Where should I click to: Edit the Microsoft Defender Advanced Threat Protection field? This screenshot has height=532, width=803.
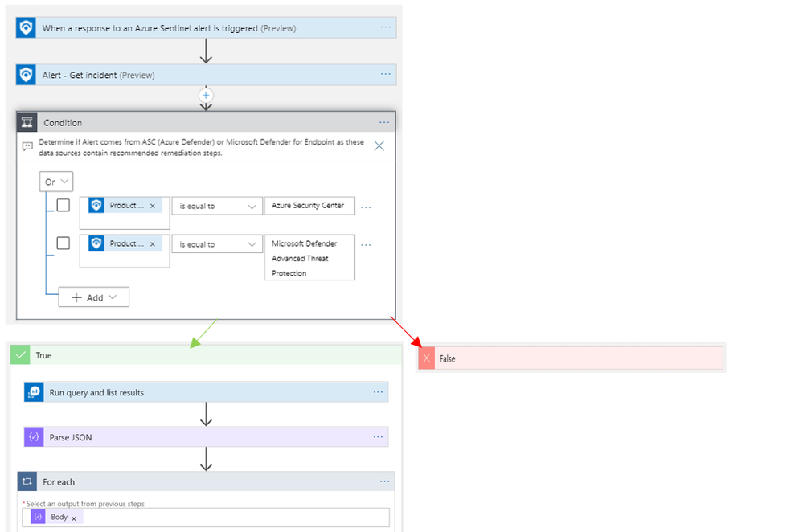[x=309, y=257]
